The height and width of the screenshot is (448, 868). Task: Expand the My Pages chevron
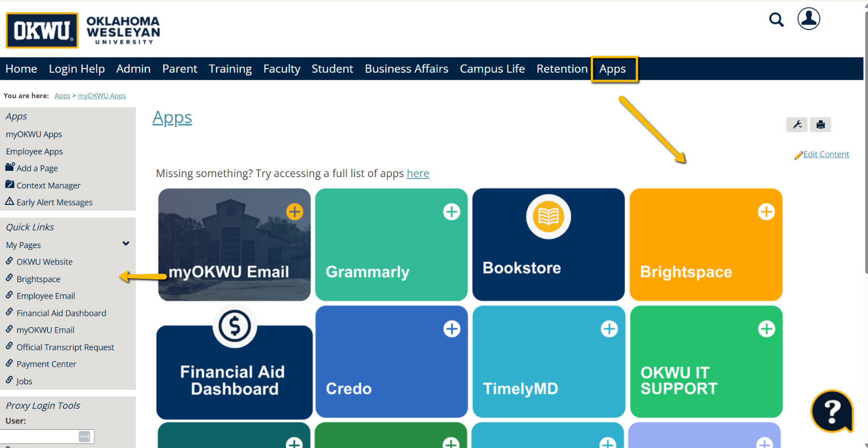(x=126, y=244)
